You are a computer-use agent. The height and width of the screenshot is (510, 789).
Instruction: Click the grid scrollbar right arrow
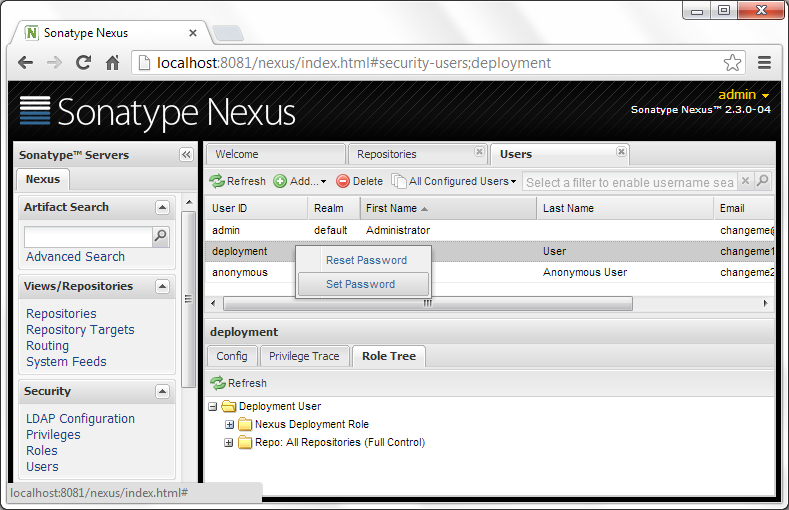(765, 303)
